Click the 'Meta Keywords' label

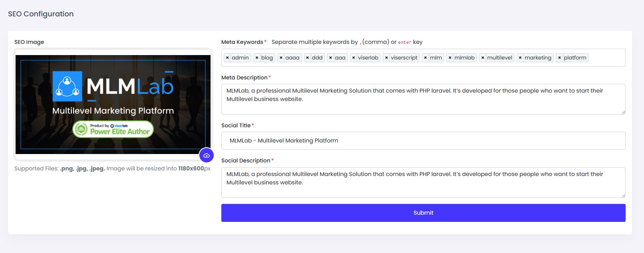tap(242, 42)
